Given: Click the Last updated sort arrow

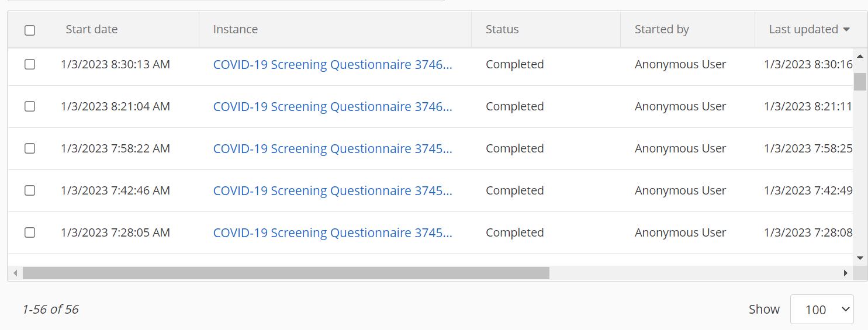Looking at the screenshot, I should [x=846, y=30].
